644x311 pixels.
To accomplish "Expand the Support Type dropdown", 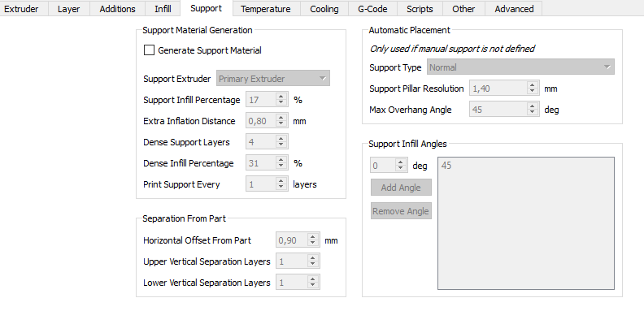I will 520,67.
